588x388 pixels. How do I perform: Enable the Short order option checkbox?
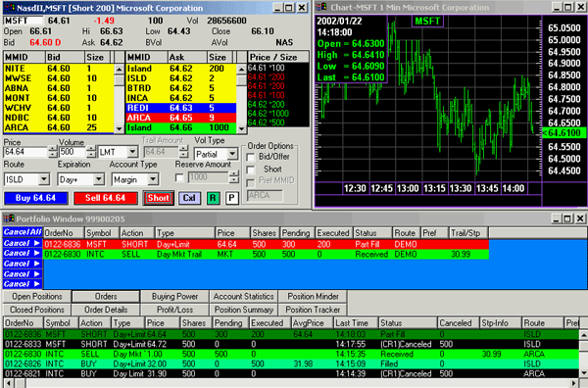tap(251, 170)
